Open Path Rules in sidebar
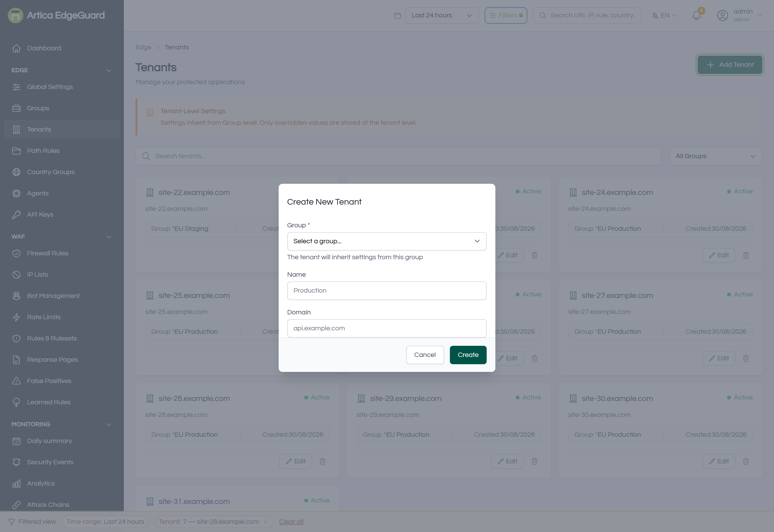The width and height of the screenshot is (774, 532). pyautogui.click(x=62, y=151)
